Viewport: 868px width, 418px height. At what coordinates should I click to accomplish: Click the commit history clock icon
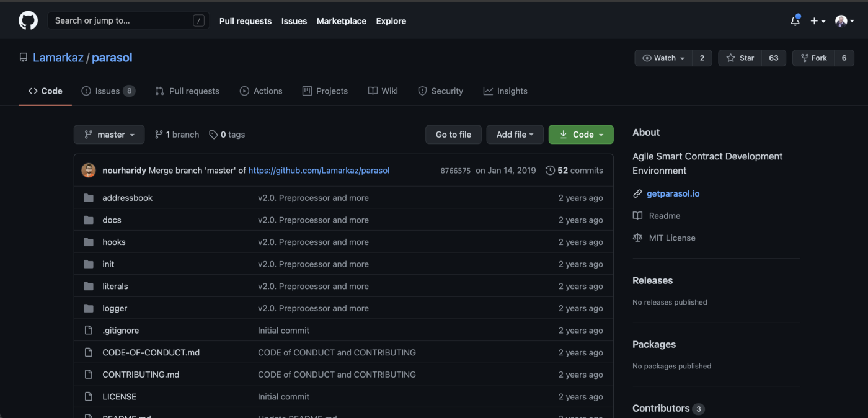click(x=550, y=171)
